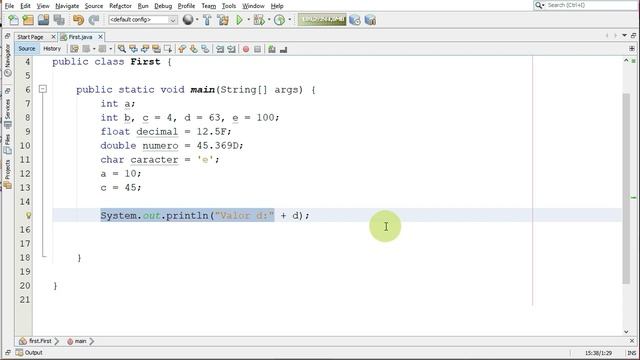
Task: Switch to the Source view
Action: 27,49
